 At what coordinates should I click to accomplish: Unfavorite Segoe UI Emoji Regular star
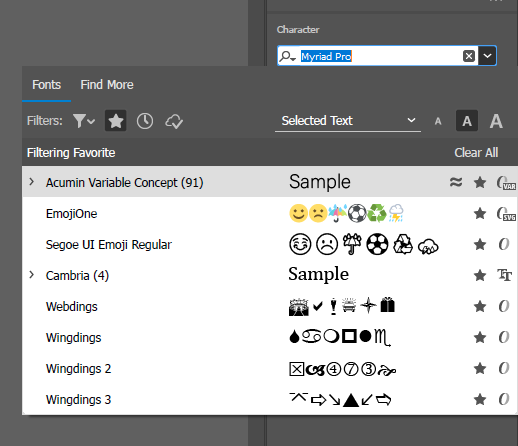point(480,244)
